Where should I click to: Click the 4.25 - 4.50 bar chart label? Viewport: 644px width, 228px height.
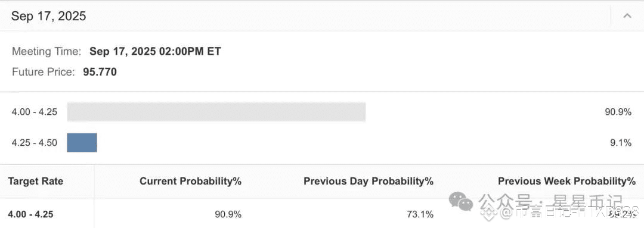[35, 143]
